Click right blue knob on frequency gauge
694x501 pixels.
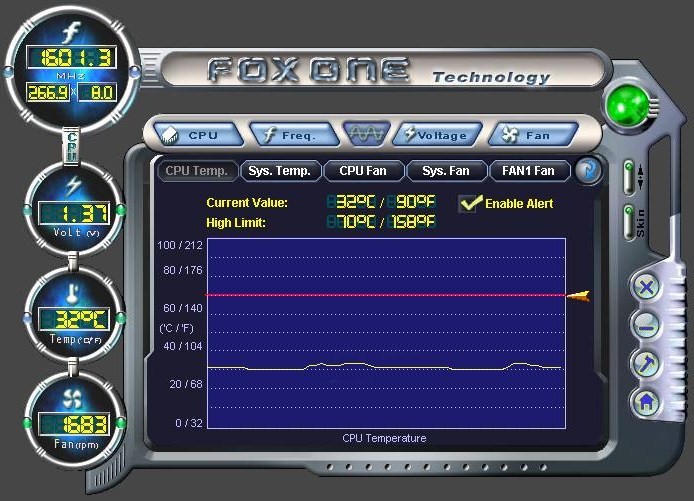tap(135, 72)
